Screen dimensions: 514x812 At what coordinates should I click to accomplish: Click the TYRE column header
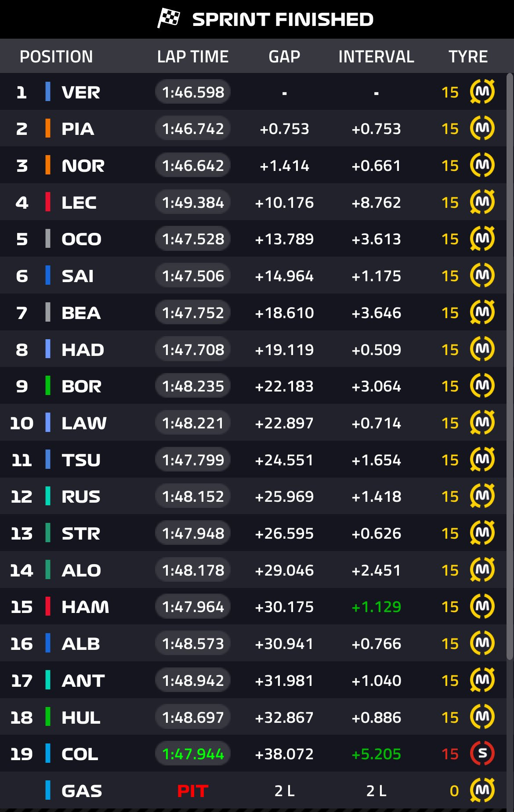[x=468, y=57]
